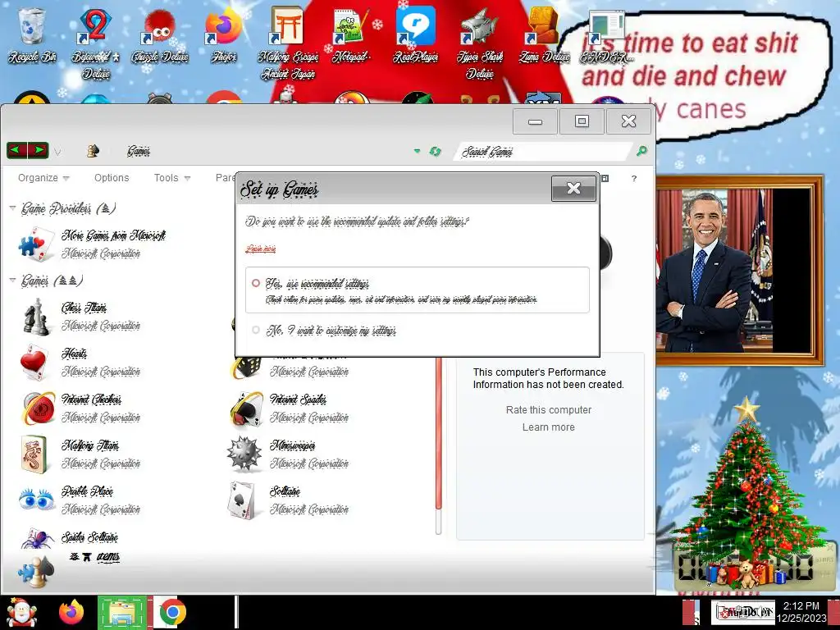Open the Spider Solitaire game icon
The width and height of the screenshot is (840, 630).
[36, 538]
